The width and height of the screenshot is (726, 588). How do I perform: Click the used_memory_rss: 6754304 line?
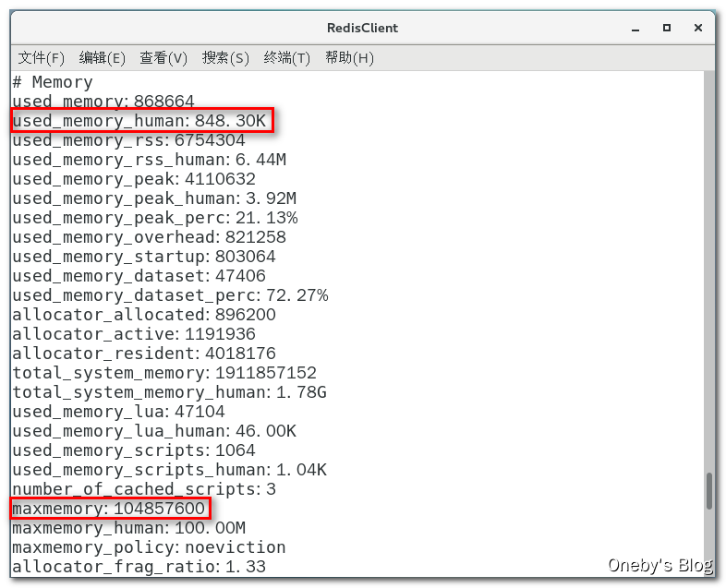[x=128, y=140]
